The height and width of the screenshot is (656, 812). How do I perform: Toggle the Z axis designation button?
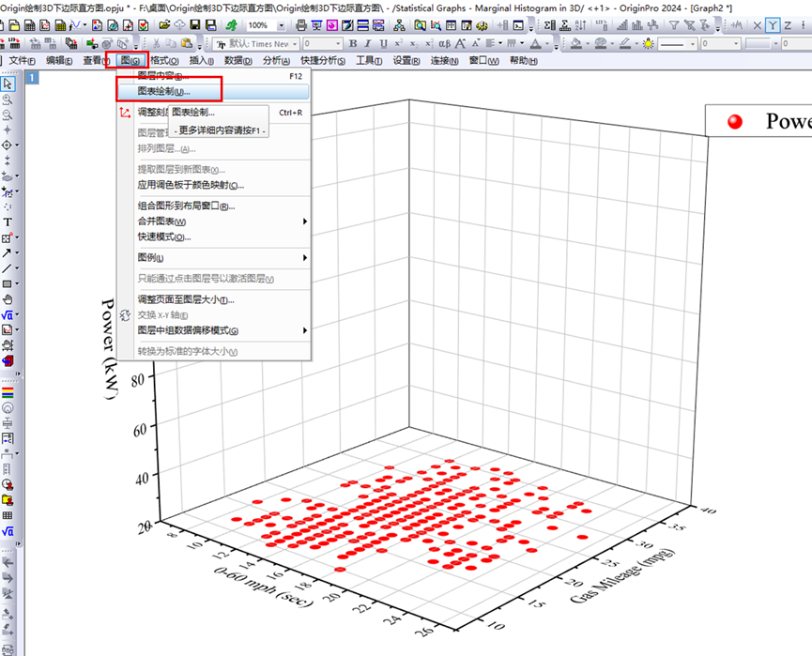coord(788,24)
